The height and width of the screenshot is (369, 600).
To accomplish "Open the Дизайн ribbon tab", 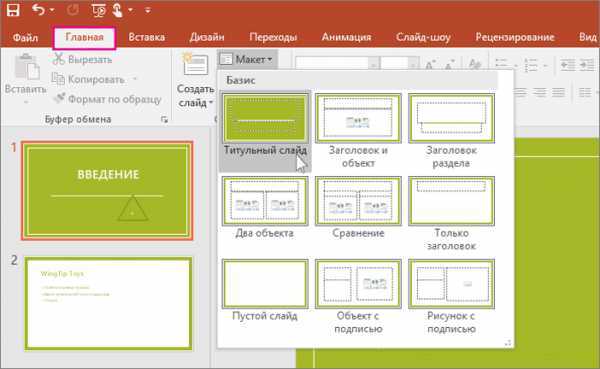I will point(207,37).
